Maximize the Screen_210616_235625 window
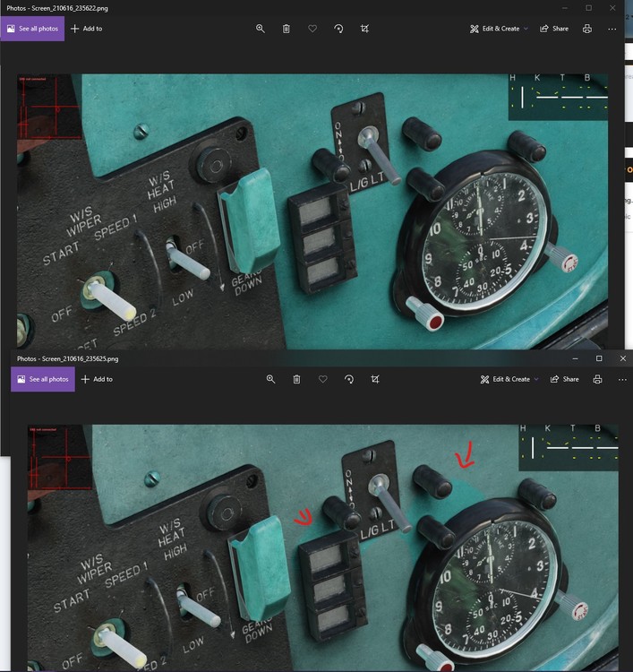Image resolution: width=633 pixels, height=672 pixels. pyautogui.click(x=599, y=358)
